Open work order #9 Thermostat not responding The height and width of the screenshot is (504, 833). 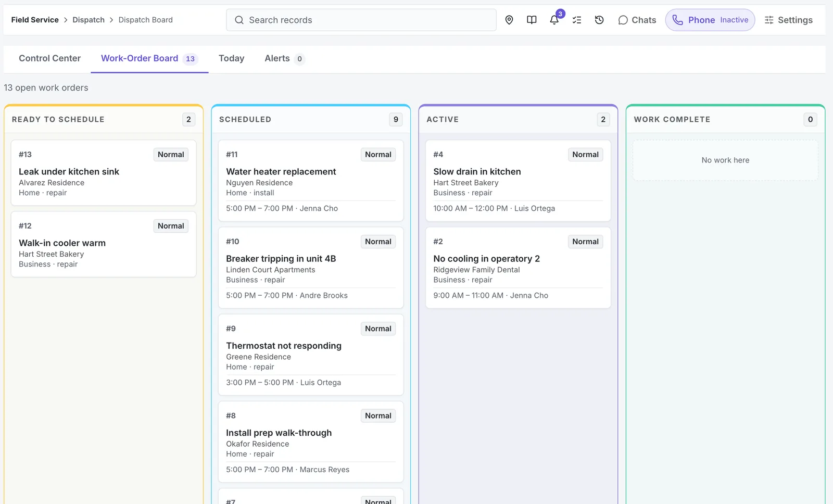[311, 355]
